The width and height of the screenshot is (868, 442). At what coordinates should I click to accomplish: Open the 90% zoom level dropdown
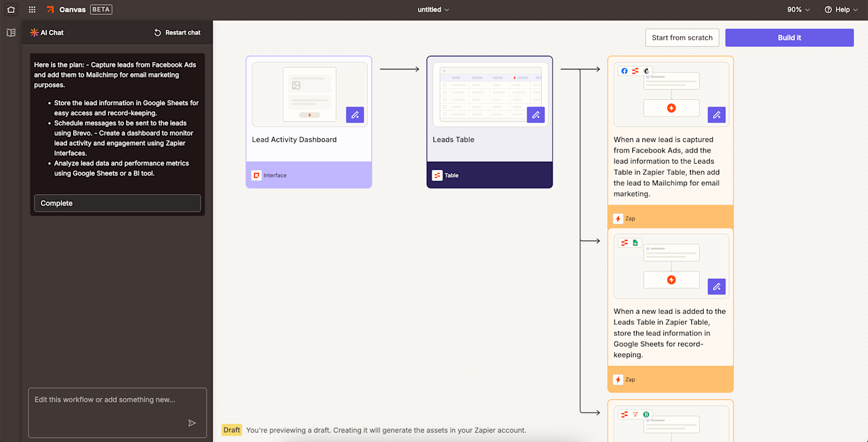(x=799, y=9)
